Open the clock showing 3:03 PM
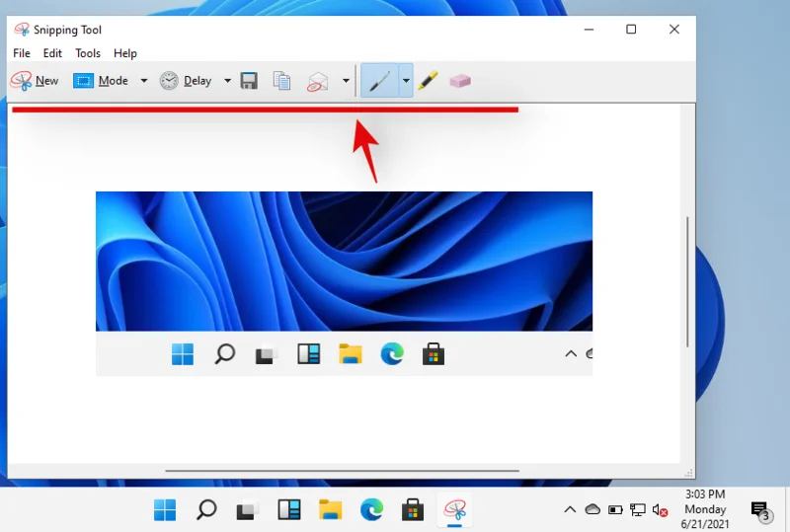This screenshot has height=532, width=790. [x=705, y=509]
